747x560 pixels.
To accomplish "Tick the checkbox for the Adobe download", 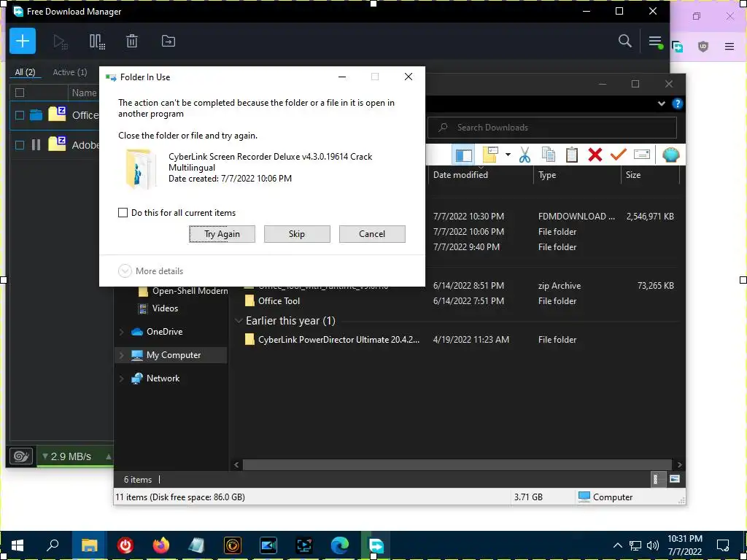I will point(20,145).
